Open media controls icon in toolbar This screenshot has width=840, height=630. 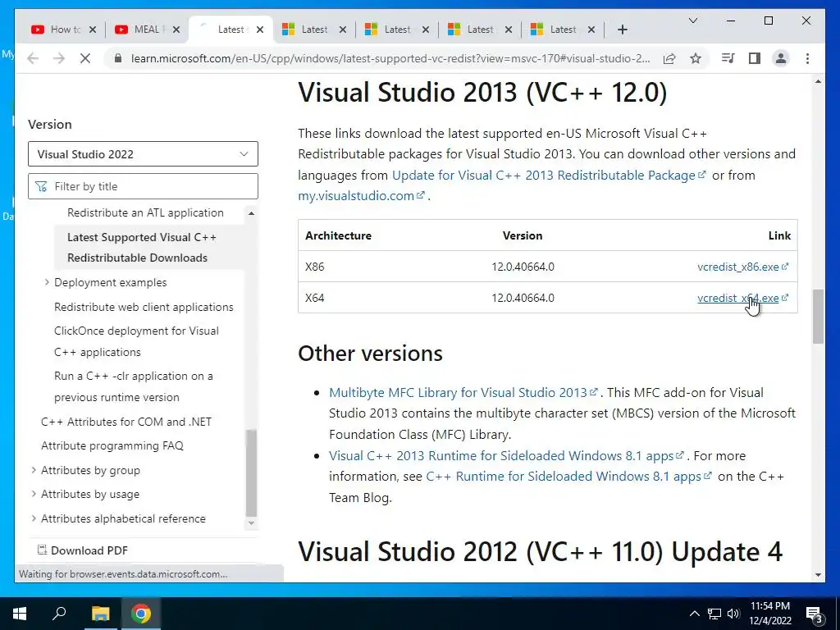(x=728, y=58)
